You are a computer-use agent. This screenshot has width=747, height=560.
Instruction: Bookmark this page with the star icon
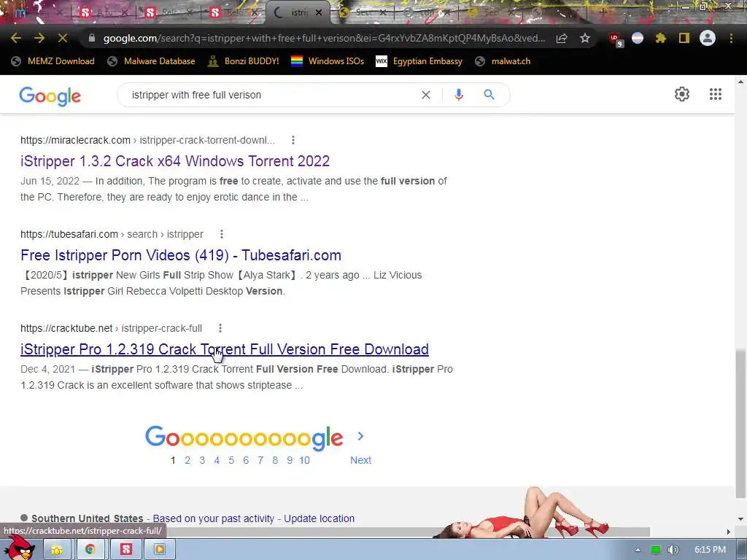(x=585, y=38)
